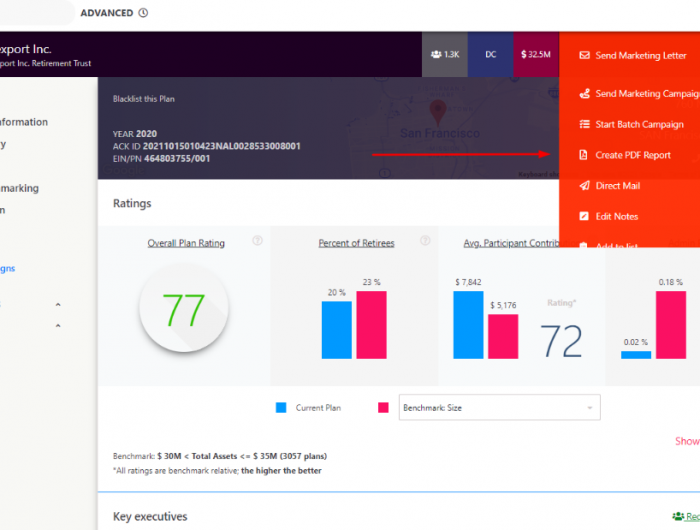The image size is (700, 530).
Task: Choose Start Batch Campaign from the menu
Action: (640, 125)
